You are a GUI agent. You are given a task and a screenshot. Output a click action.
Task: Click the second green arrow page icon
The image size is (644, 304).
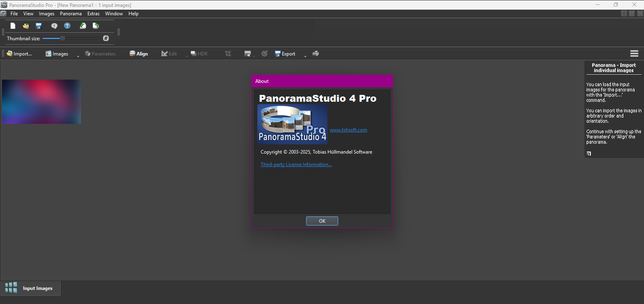96,26
